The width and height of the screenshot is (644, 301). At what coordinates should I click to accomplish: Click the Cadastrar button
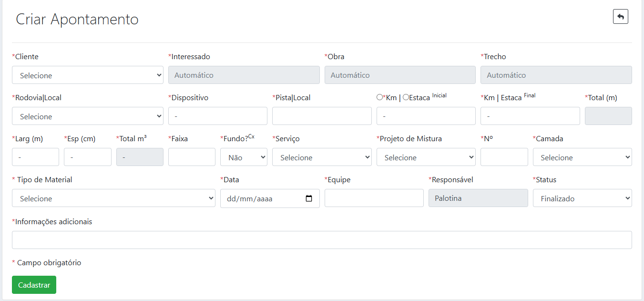pos(34,285)
